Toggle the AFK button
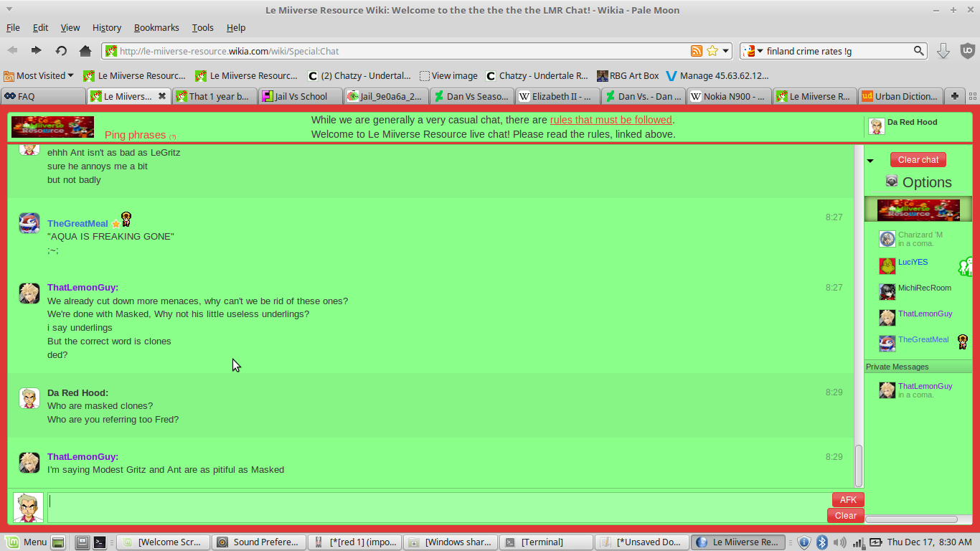The width and height of the screenshot is (980, 551). 848,499
